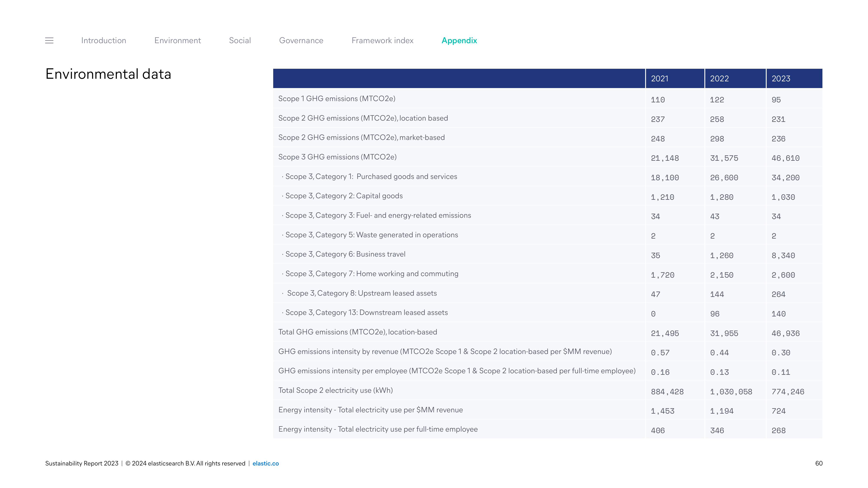The width and height of the screenshot is (868, 488).
Task: Click the value 8,340 business travel 2023
Action: coord(783,256)
